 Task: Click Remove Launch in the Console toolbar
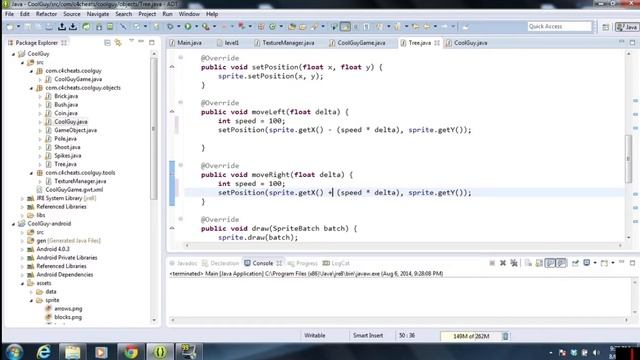click(x=503, y=263)
